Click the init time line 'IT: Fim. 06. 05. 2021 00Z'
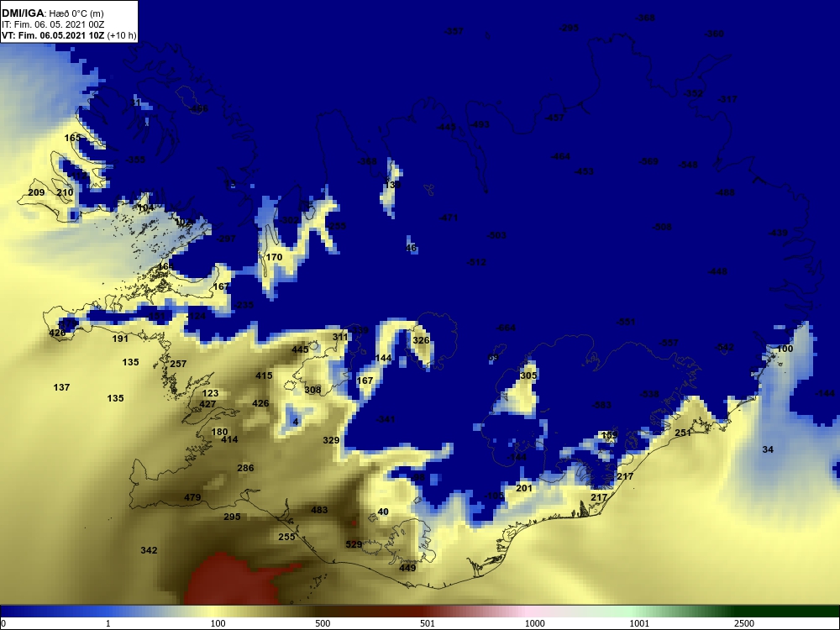 coord(53,24)
